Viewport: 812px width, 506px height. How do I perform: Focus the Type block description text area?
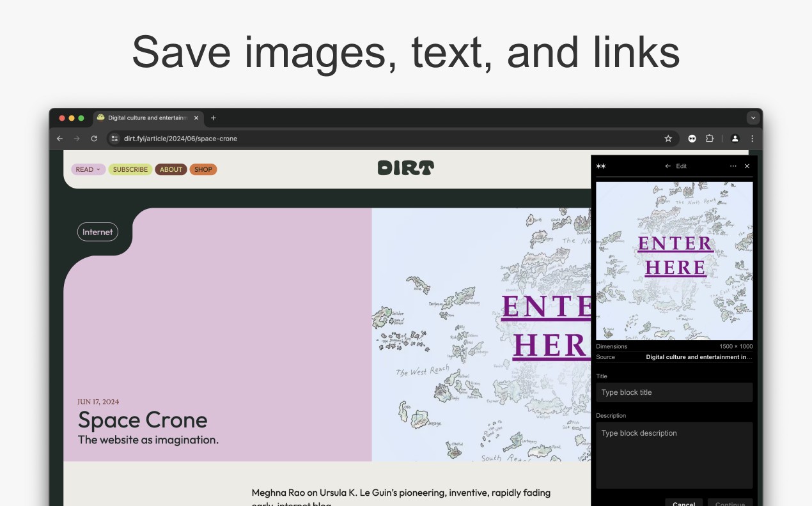click(674, 454)
